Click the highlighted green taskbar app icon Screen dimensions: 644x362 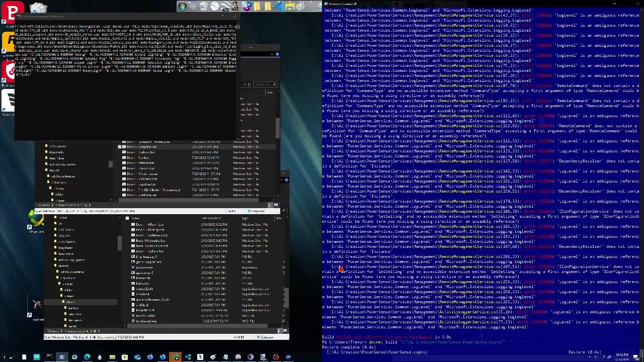pyautogui.click(x=175, y=357)
